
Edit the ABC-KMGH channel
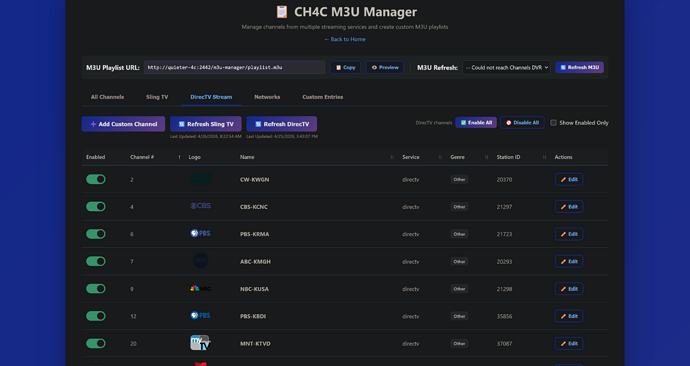click(569, 261)
